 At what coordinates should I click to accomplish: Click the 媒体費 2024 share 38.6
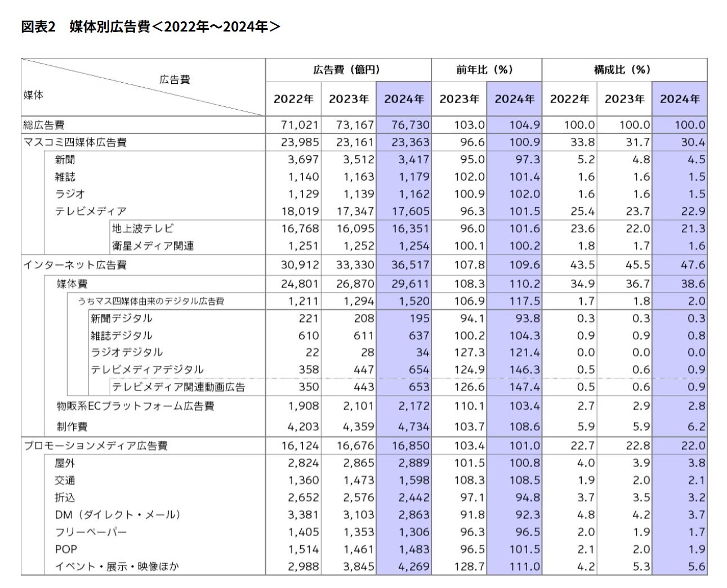694,284
